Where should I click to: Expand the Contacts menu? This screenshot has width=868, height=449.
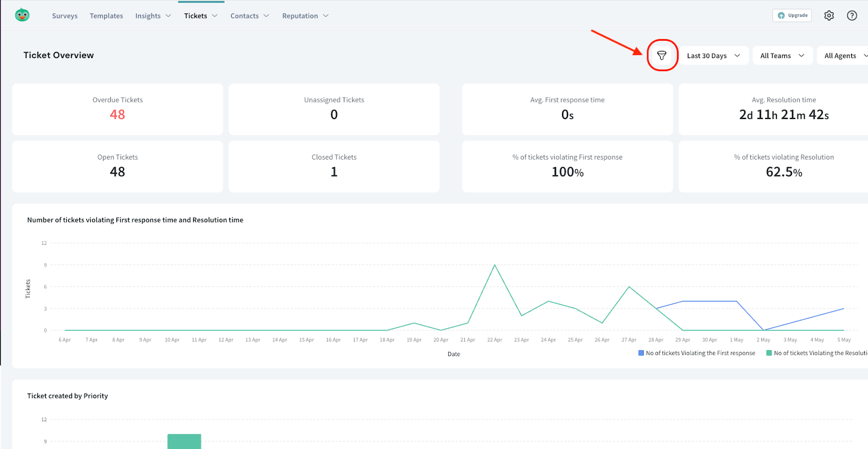point(250,16)
